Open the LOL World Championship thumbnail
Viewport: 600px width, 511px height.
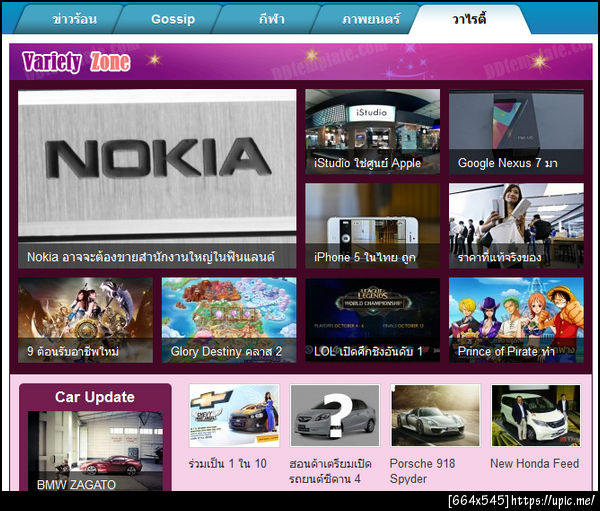[372, 320]
